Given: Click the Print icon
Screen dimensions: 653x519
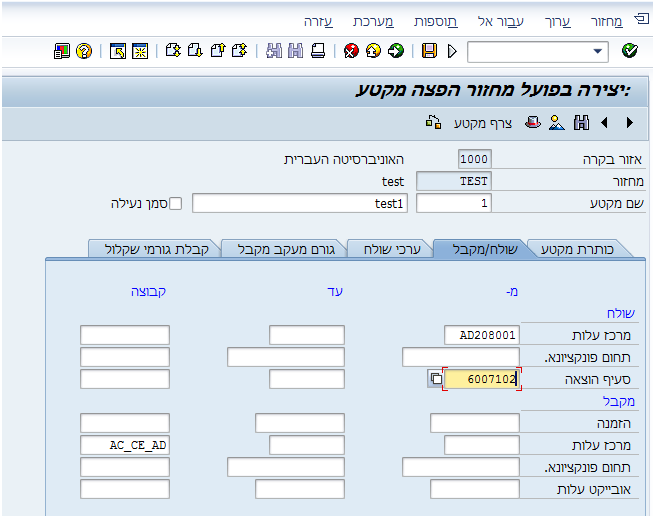Looking at the screenshot, I should pos(318,51).
